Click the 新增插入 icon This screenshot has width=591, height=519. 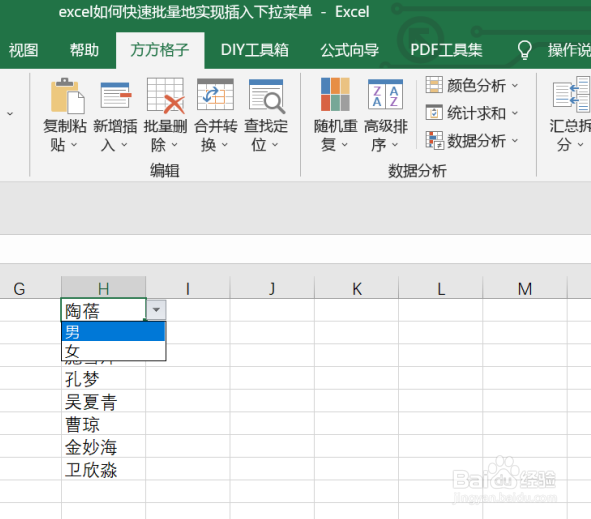click(x=116, y=96)
